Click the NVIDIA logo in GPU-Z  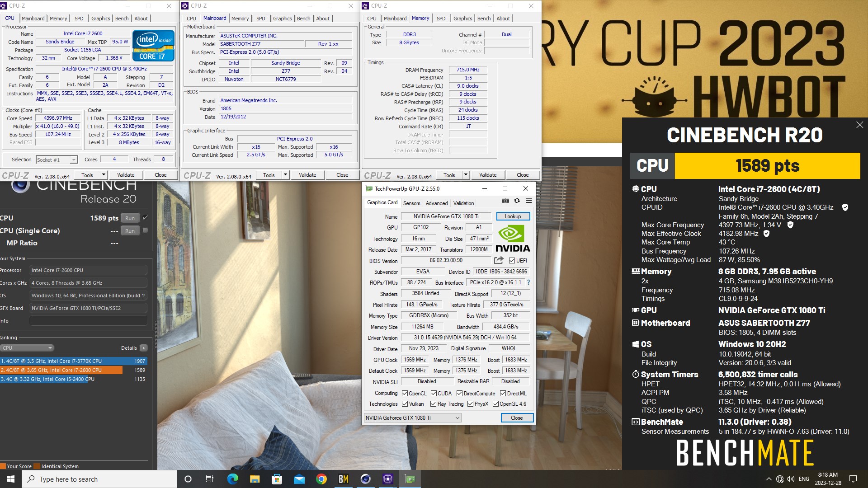[513, 239]
